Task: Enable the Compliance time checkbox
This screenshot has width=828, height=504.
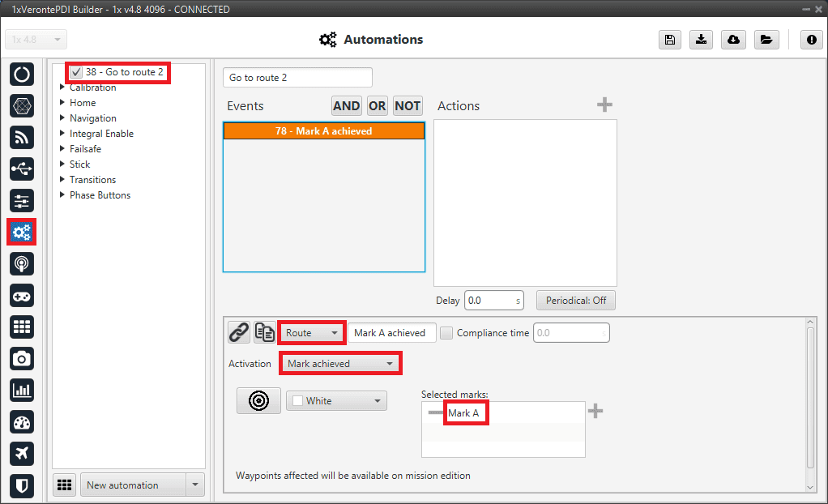Action: (446, 333)
